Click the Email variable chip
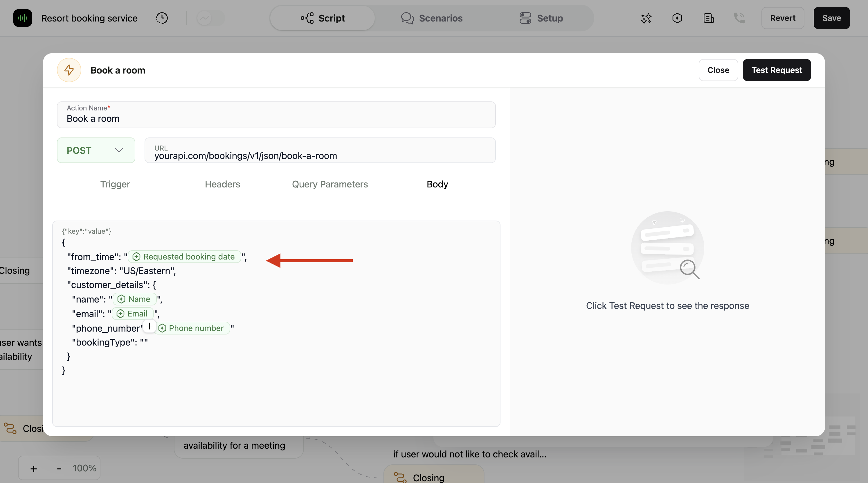 pos(133,313)
